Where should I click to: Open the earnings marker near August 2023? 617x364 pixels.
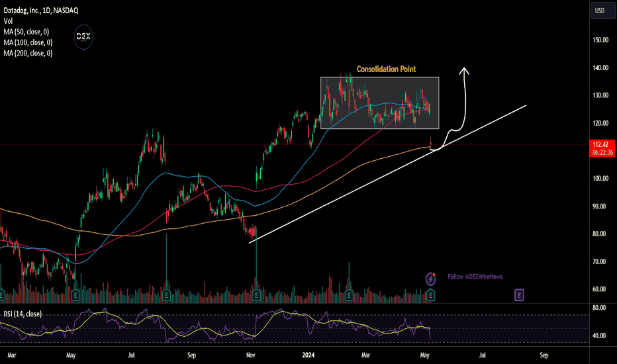(x=166, y=295)
